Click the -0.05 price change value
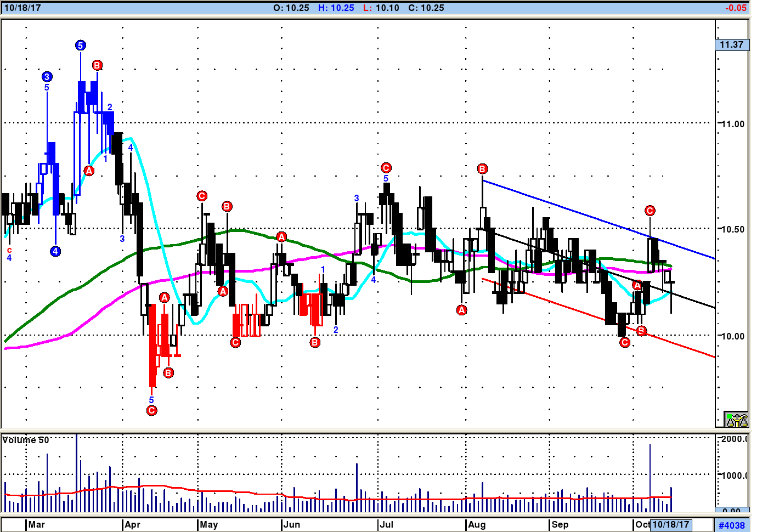This screenshot has width=768, height=532. 736,8
